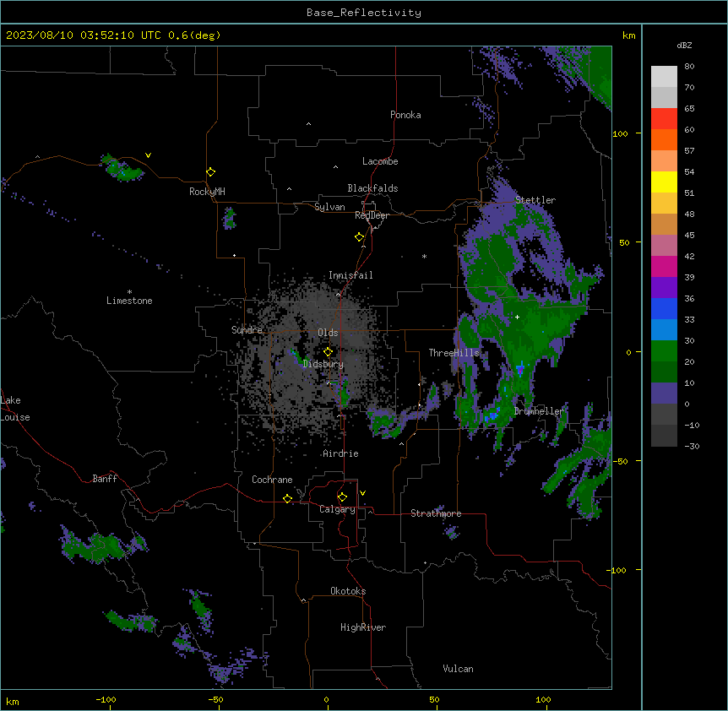Click the Olds town label
Viewport: 728px width, 711px height.
(x=328, y=333)
